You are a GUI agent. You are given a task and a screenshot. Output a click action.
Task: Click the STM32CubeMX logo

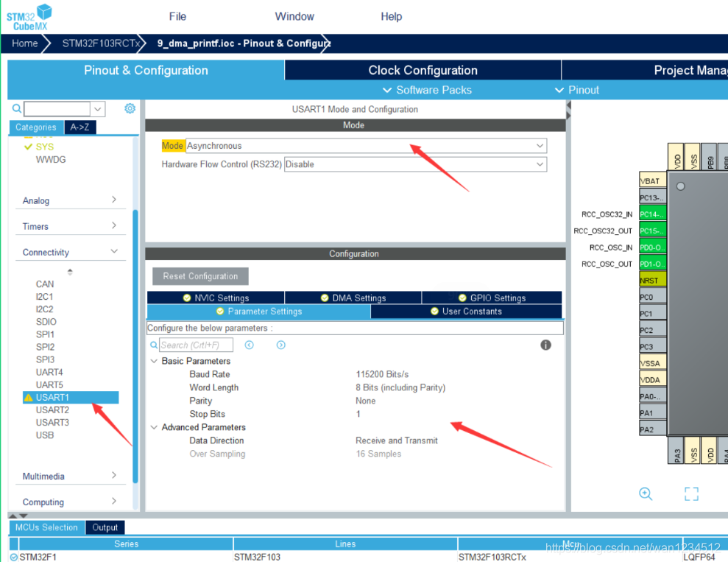29,16
